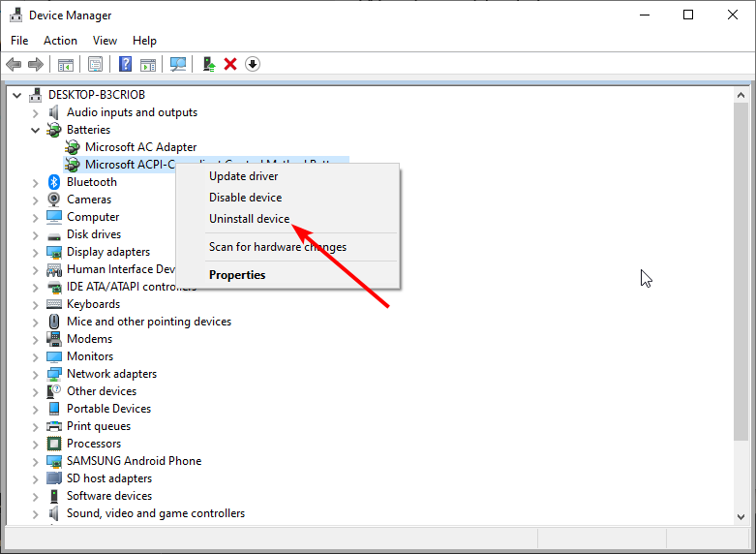The image size is (756, 554).
Task: Click the down-arrow Disable device toolbar icon
Action: 253,64
